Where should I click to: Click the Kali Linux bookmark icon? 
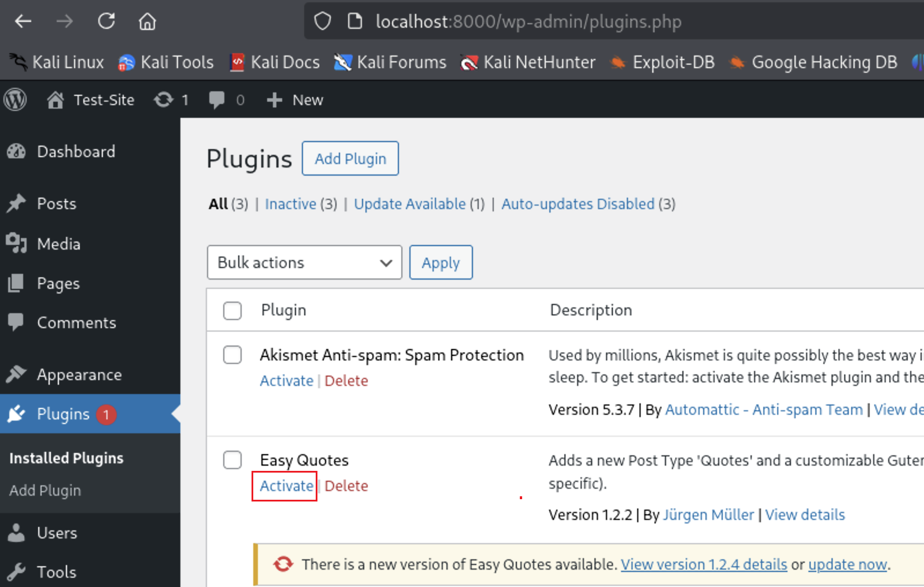coord(19,62)
